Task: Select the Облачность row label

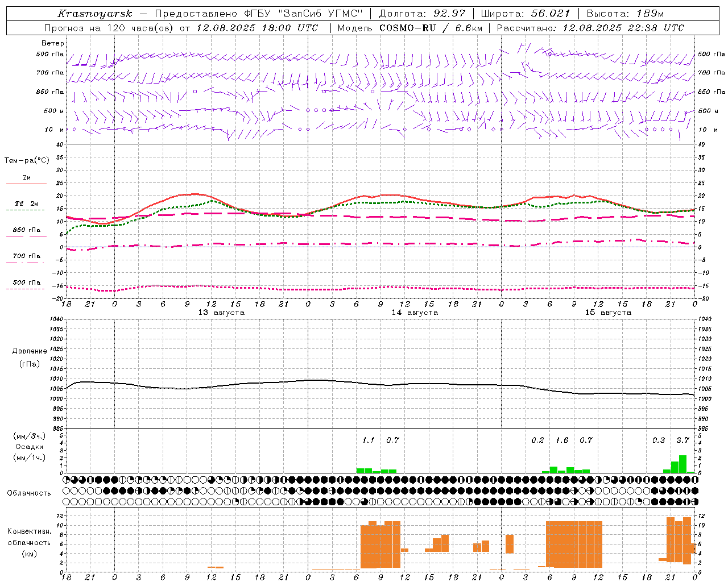Action: pos(29,493)
